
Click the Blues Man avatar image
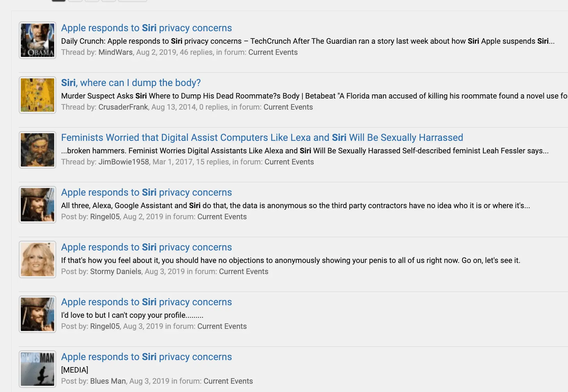point(37,369)
